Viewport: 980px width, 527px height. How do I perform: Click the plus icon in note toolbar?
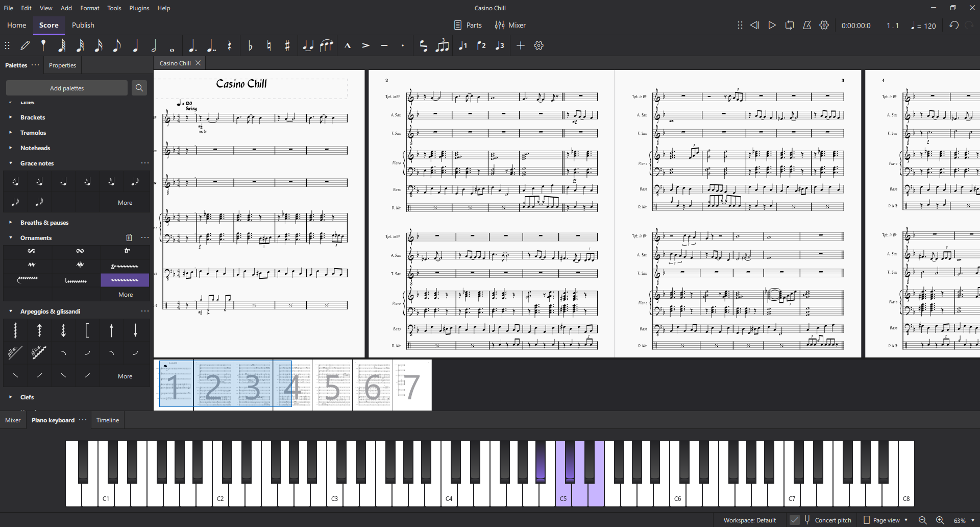click(x=520, y=45)
